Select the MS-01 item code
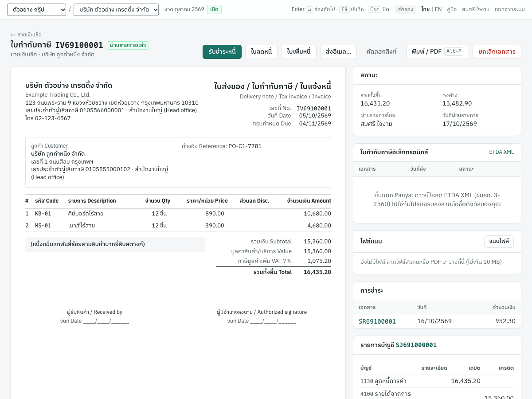The width and height of the screenshot is (532, 399). [43, 226]
